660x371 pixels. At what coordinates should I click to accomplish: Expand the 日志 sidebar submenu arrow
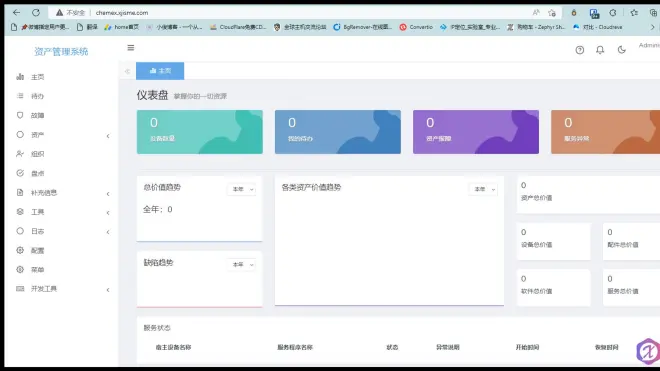click(x=108, y=232)
